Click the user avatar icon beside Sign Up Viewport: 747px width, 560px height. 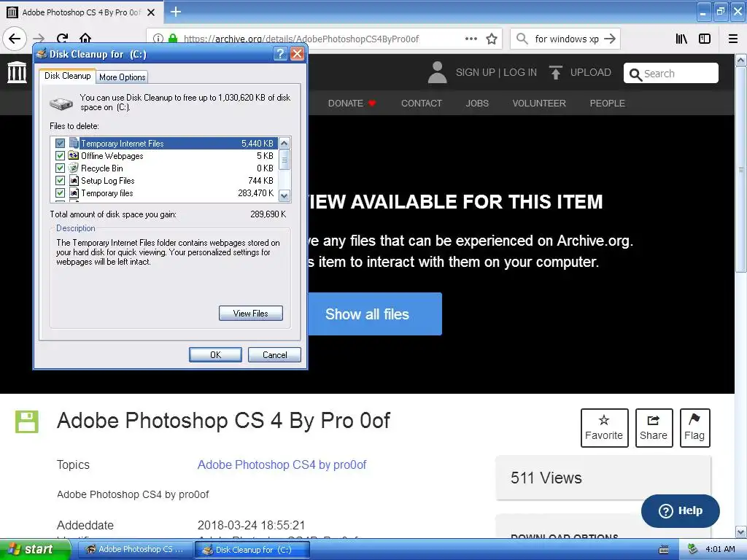(x=438, y=72)
